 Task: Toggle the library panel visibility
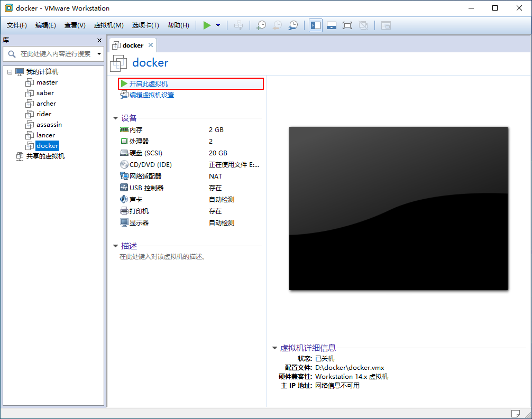[315, 25]
